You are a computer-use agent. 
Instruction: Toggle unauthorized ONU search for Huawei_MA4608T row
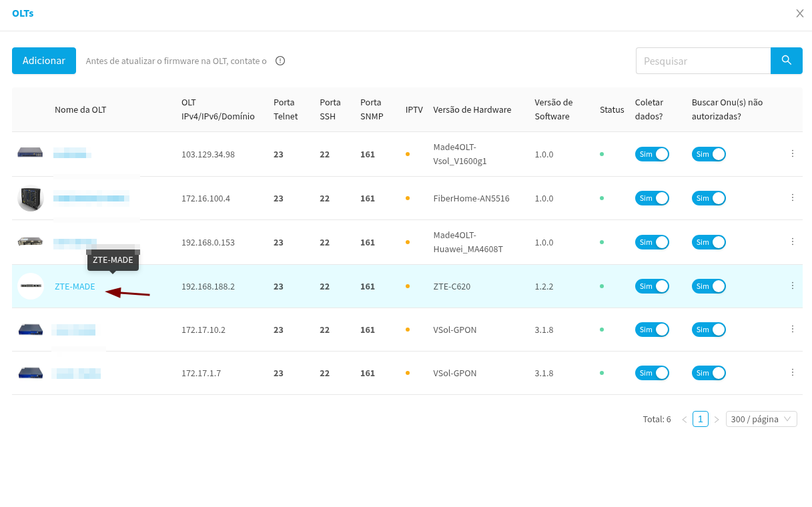(x=708, y=242)
